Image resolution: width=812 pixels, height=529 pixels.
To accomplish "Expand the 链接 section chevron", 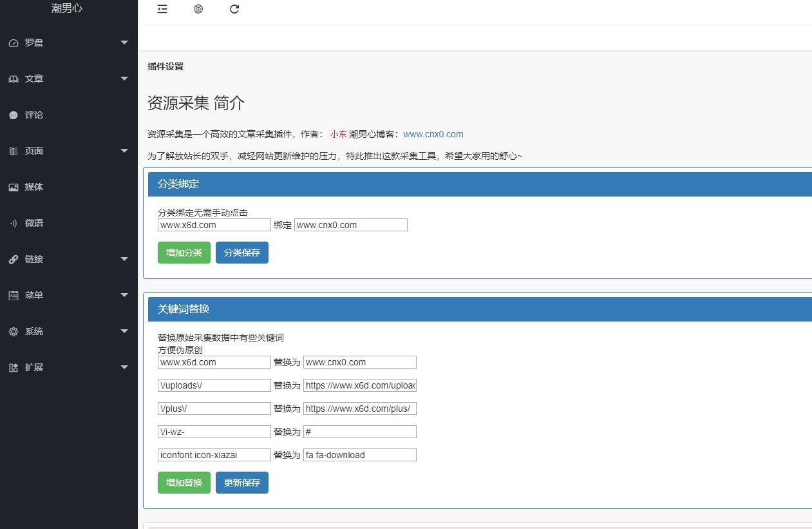I will [124, 259].
